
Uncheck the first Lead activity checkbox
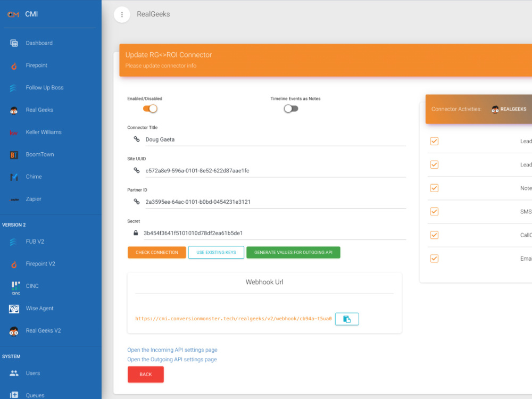pyautogui.click(x=434, y=141)
